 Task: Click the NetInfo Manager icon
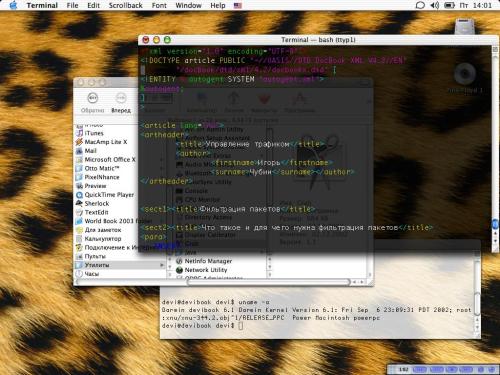click(x=179, y=261)
